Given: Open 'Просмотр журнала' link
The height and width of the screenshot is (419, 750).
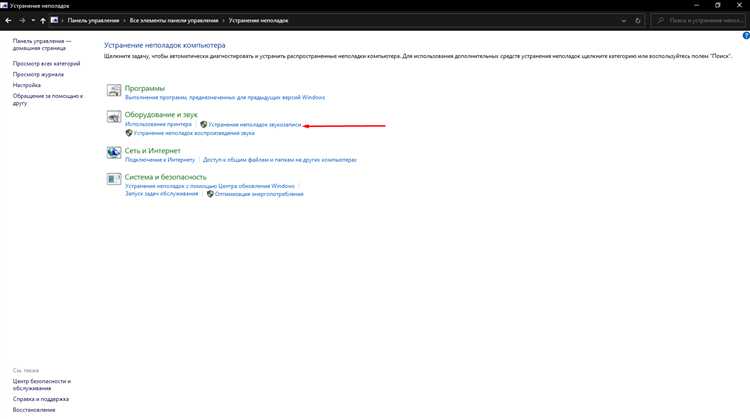Looking at the screenshot, I should point(38,75).
